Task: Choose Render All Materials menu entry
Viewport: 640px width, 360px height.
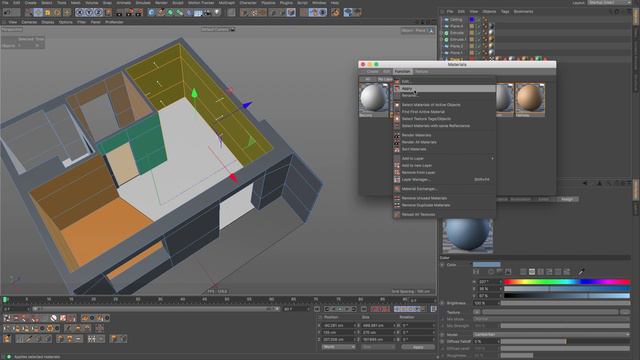Action: point(444,142)
